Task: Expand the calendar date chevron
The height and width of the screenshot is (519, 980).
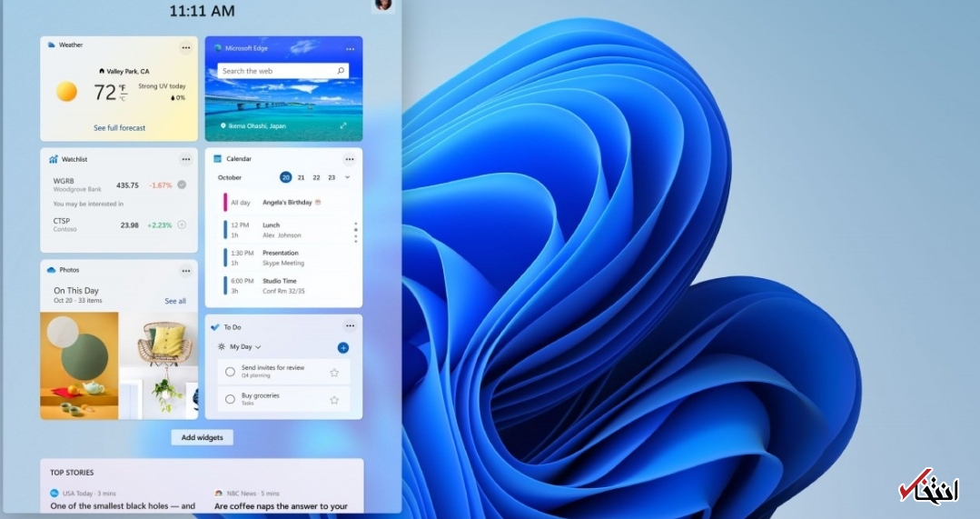Action: [x=347, y=177]
